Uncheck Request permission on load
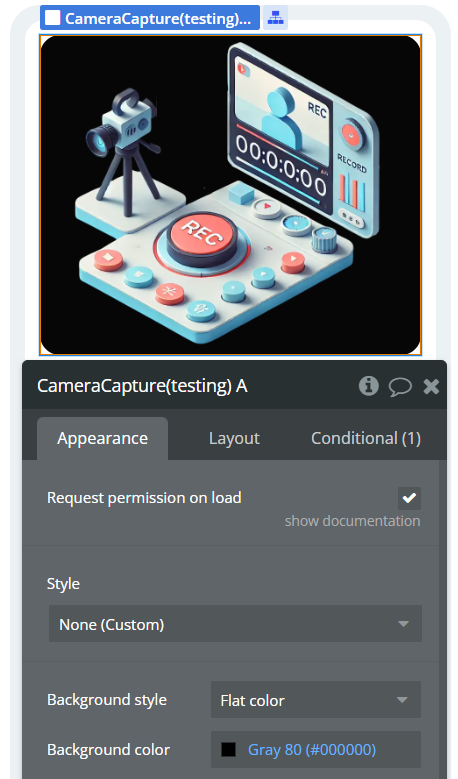458x779 pixels. (409, 498)
